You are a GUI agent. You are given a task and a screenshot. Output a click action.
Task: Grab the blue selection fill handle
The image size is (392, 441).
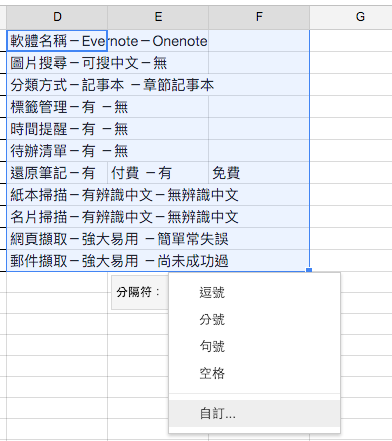point(309,270)
